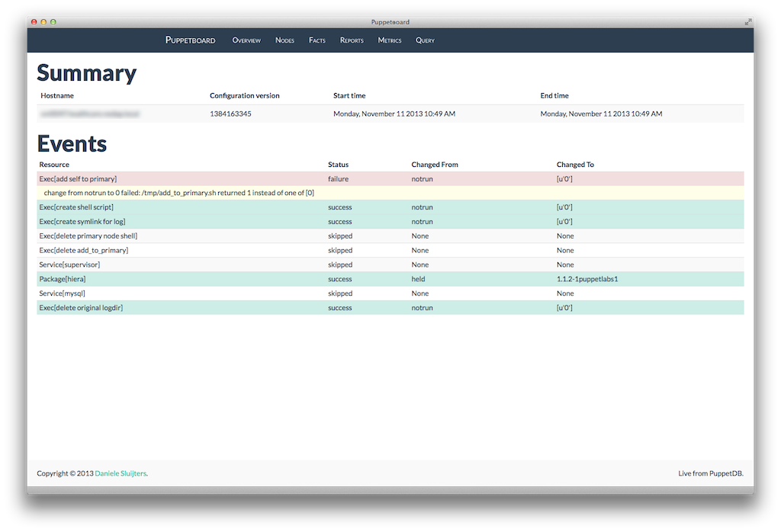
Task: Click the fullscreen icon in title bar
Action: coord(747,22)
